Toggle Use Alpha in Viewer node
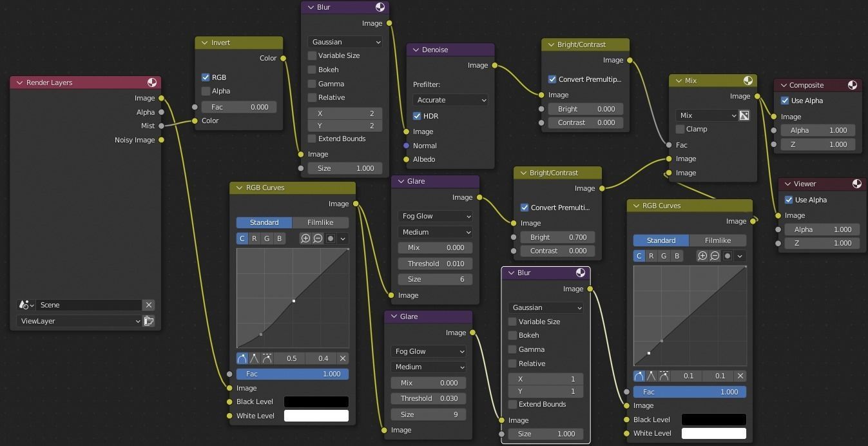Viewport: 868px width, 446px height. [788, 200]
